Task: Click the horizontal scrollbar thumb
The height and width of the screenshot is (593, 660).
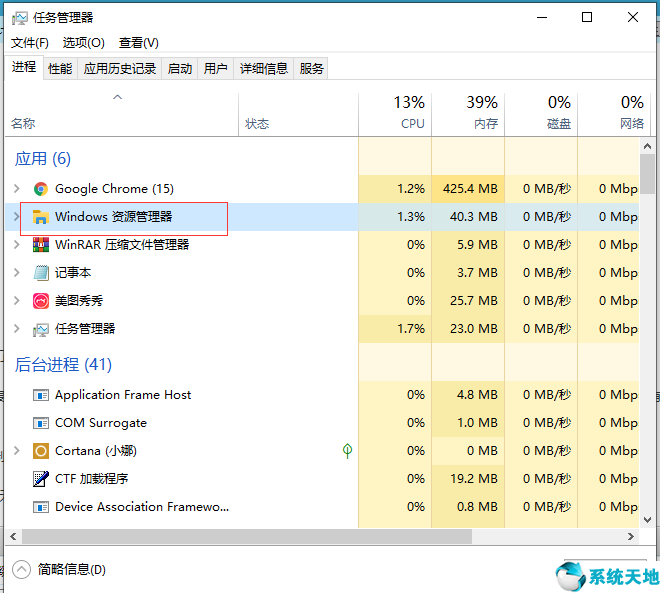Action: 247,537
